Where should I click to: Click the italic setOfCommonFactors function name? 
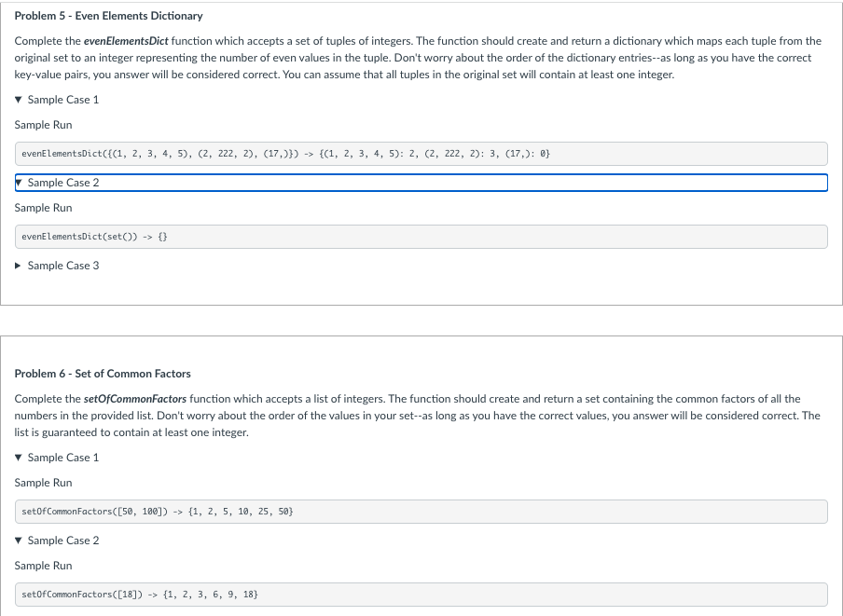[135, 399]
